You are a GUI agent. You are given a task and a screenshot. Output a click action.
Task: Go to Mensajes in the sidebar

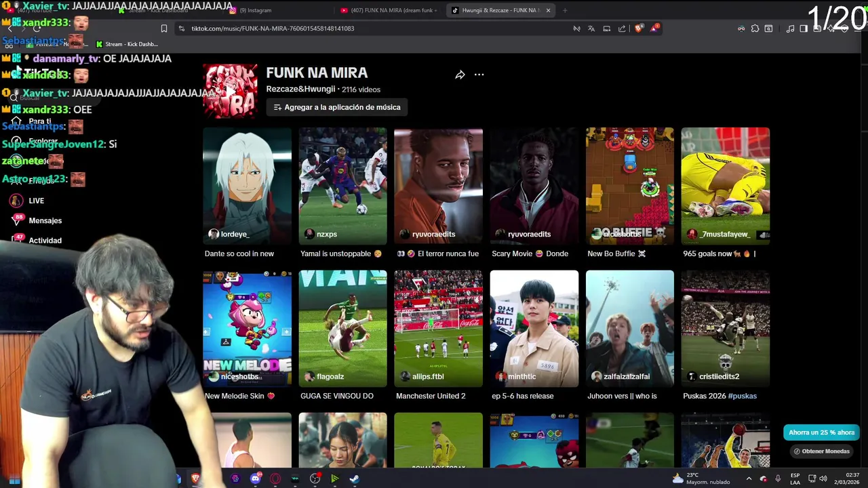pos(45,220)
